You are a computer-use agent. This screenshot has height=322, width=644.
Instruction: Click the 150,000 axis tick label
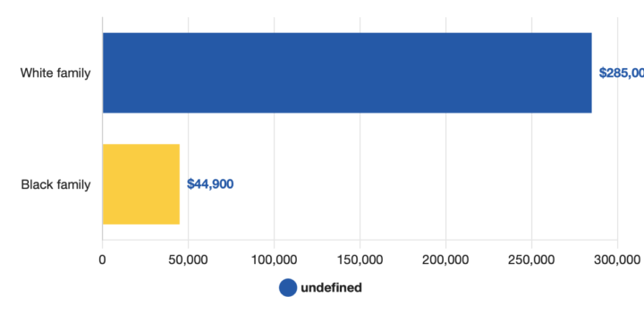click(x=360, y=259)
